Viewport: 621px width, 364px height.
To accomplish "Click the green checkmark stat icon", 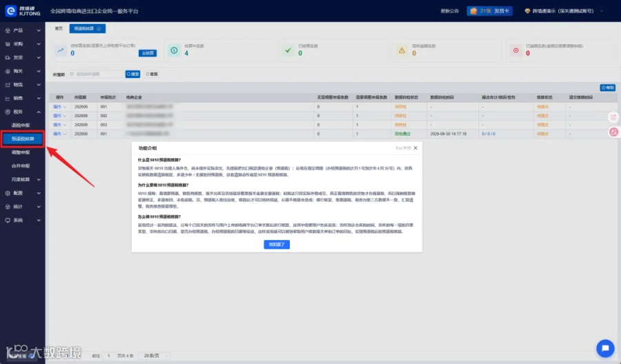I will 288,50.
